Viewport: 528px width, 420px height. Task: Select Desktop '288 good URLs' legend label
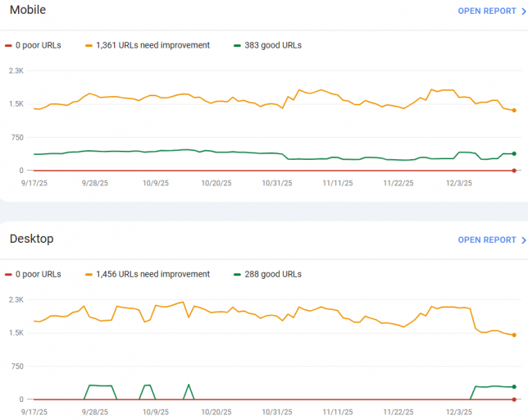coord(273,274)
